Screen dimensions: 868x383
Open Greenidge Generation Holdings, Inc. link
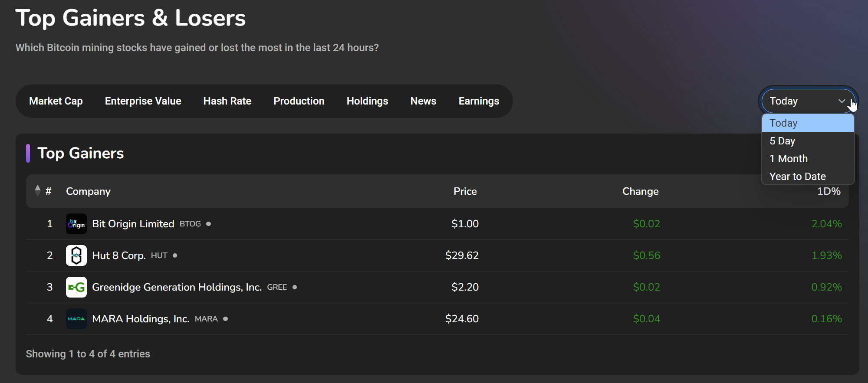(177, 287)
